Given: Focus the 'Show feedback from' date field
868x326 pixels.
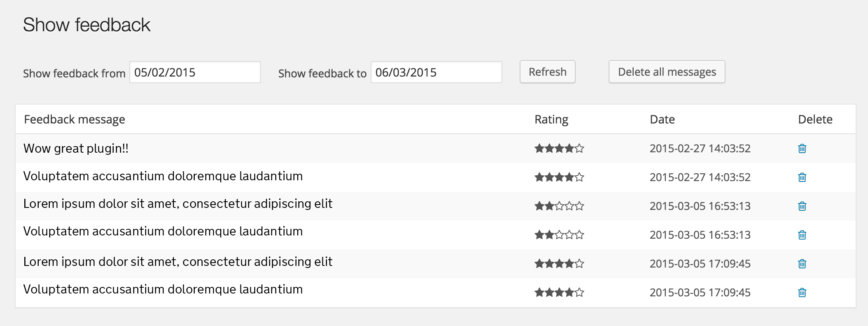Looking at the screenshot, I should click(x=195, y=72).
